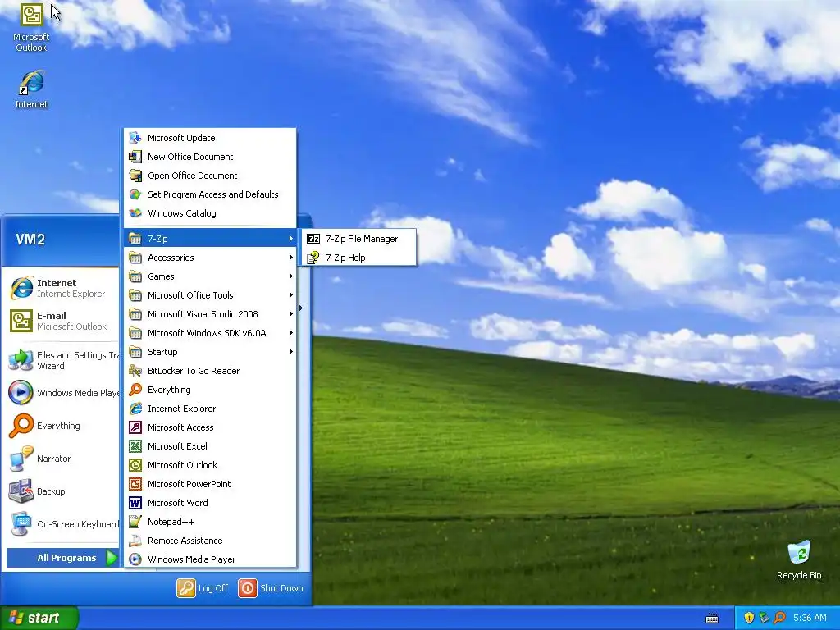Click the VM2 user name header
840x630 pixels.
click(30, 240)
